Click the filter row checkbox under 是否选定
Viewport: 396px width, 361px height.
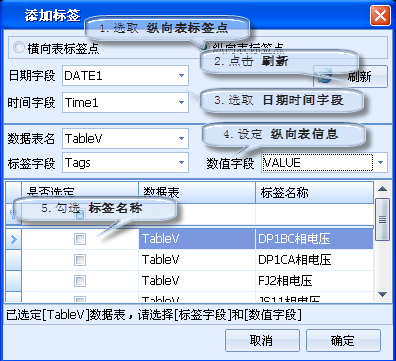pyautogui.click(x=80, y=214)
